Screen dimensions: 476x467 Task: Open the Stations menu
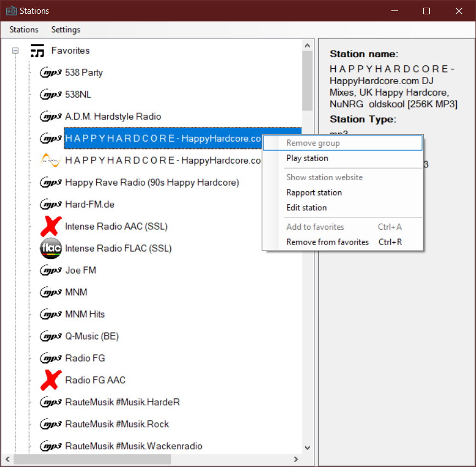click(x=24, y=30)
